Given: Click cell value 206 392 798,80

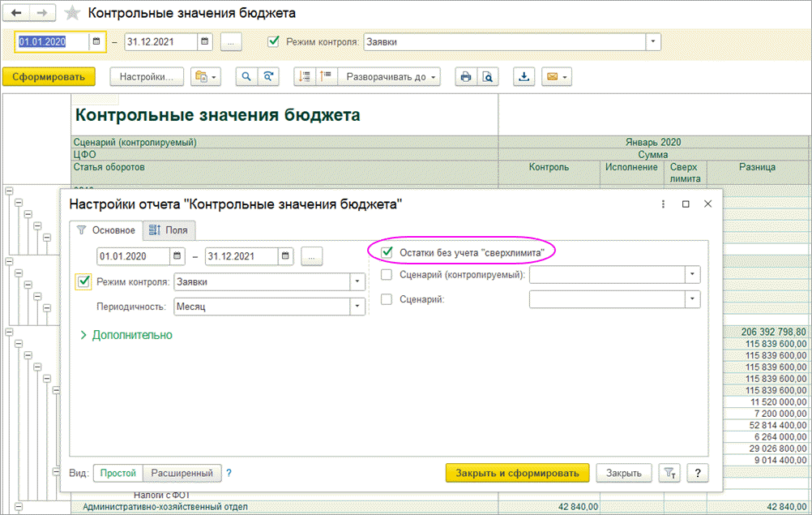Looking at the screenshot, I should click(x=773, y=332).
